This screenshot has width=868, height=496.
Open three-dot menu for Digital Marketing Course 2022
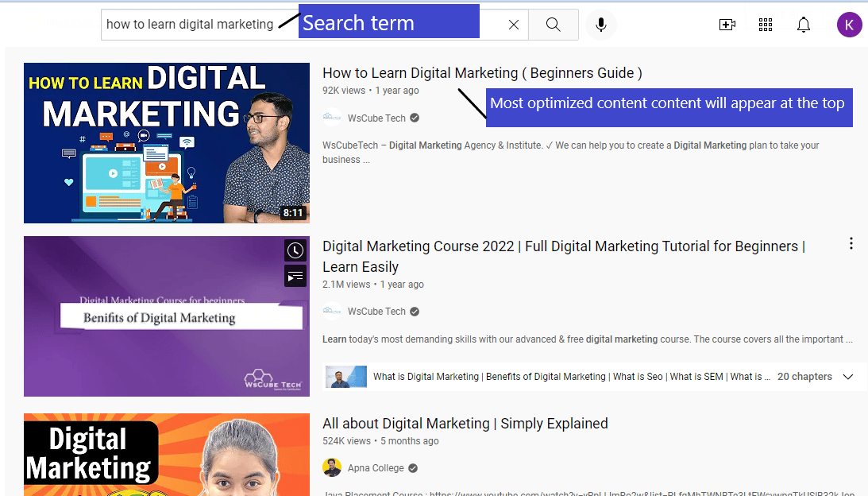(x=851, y=243)
